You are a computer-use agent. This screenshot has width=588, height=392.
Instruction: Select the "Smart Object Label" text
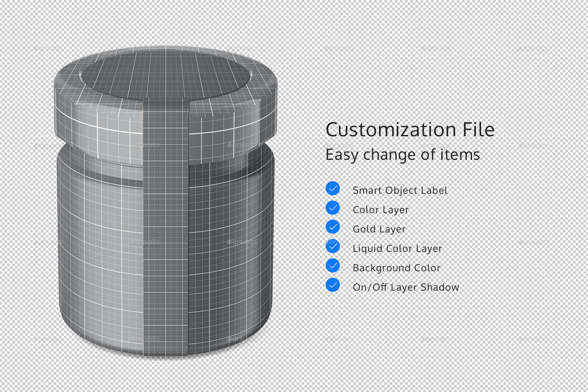400,191
